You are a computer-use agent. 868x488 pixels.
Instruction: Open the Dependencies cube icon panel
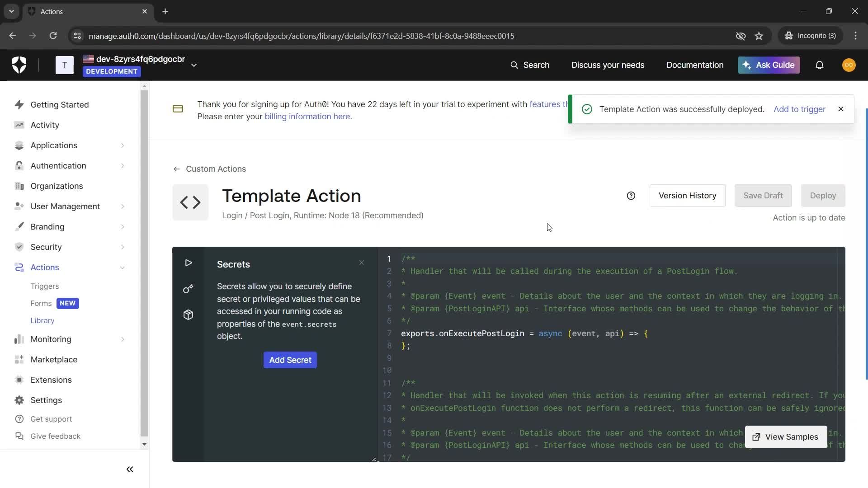pos(189,315)
